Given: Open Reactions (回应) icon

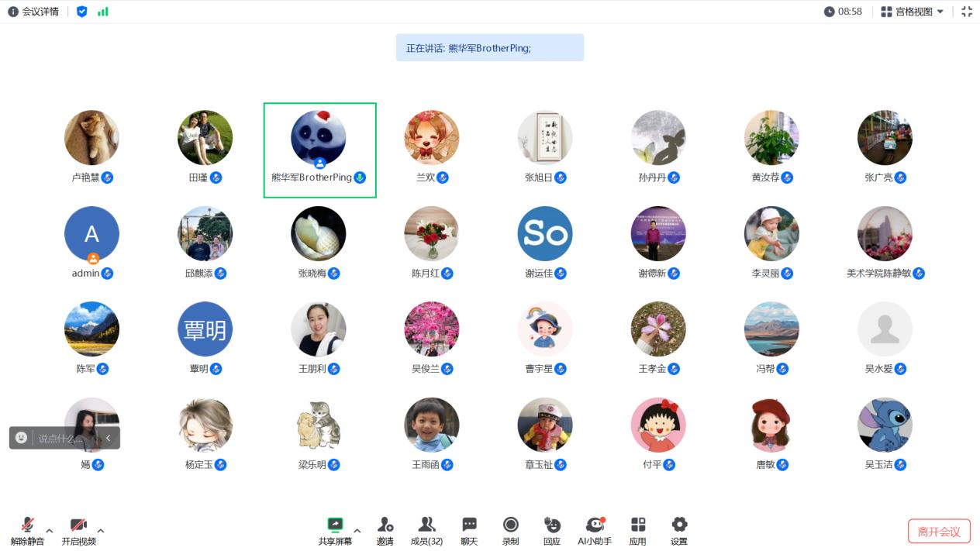Looking at the screenshot, I should (551, 525).
